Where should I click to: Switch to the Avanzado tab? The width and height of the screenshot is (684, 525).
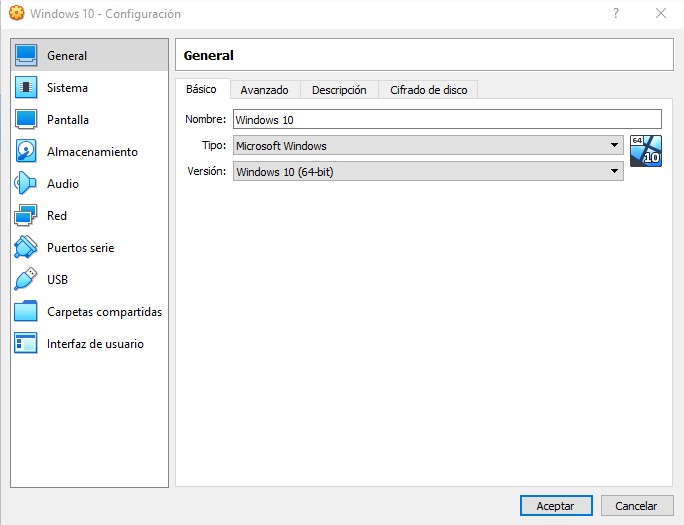point(264,90)
